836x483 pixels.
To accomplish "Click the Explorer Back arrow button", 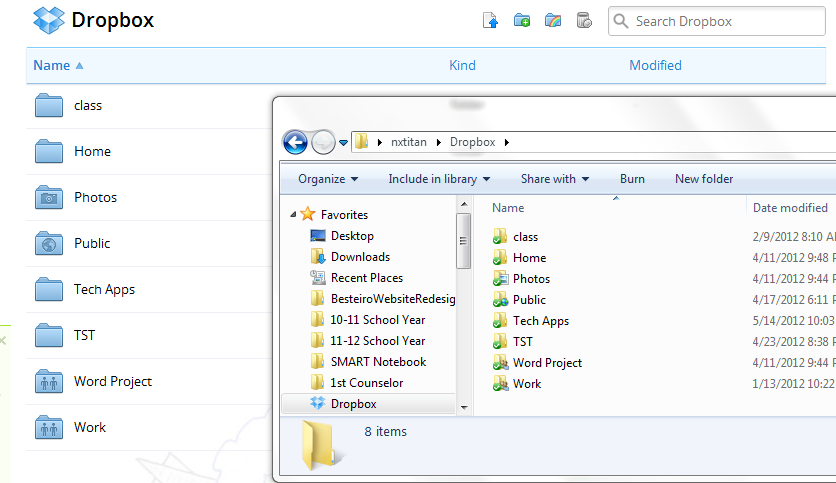I will [295, 142].
